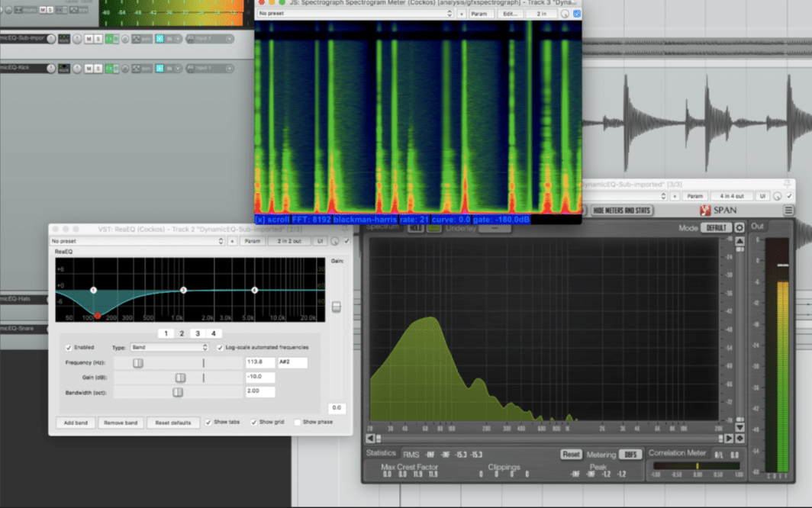Click the wet/dry knob in ReaEQ header
This screenshot has width=812, height=508.
pyautogui.click(x=335, y=241)
